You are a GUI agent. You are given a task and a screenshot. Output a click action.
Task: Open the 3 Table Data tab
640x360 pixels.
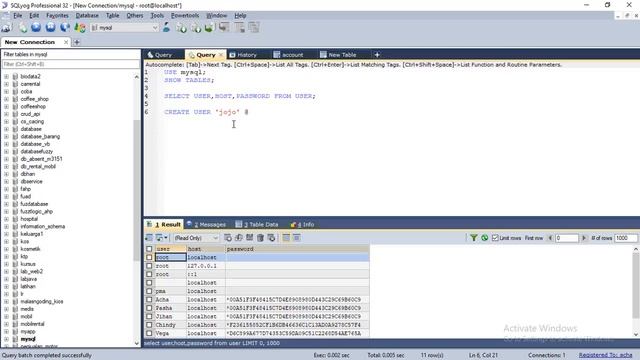pyautogui.click(x=257, y=224)
